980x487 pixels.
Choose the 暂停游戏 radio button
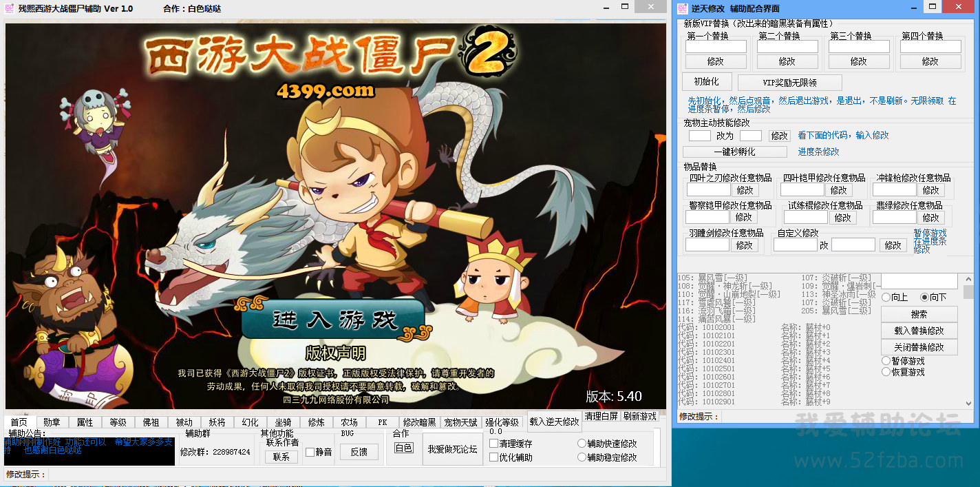tap(886, 361)
